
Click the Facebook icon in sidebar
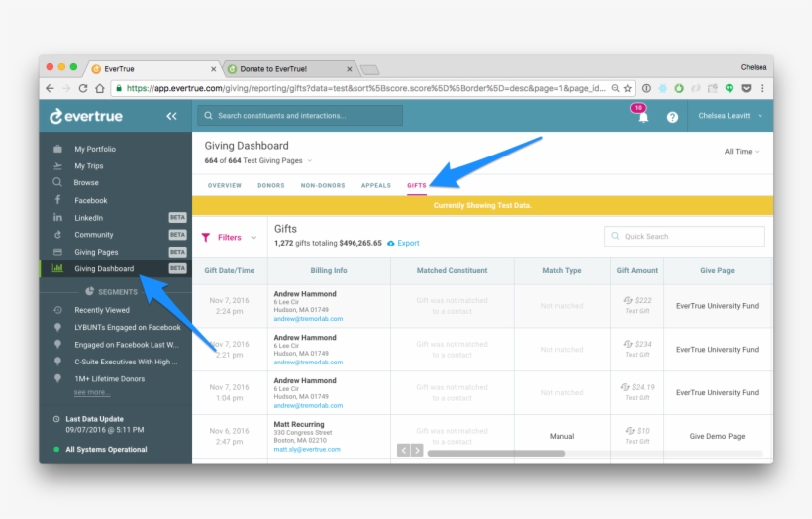tap(57, 200)
